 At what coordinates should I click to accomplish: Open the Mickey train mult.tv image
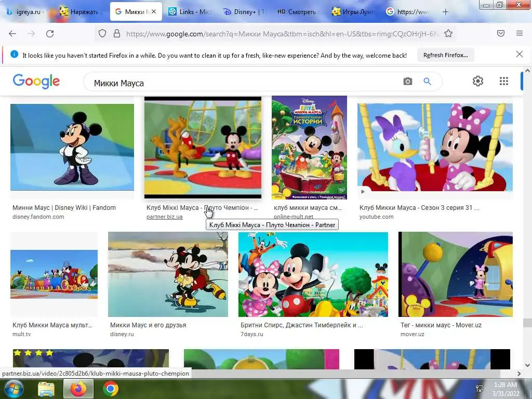(x=54, y=274)
